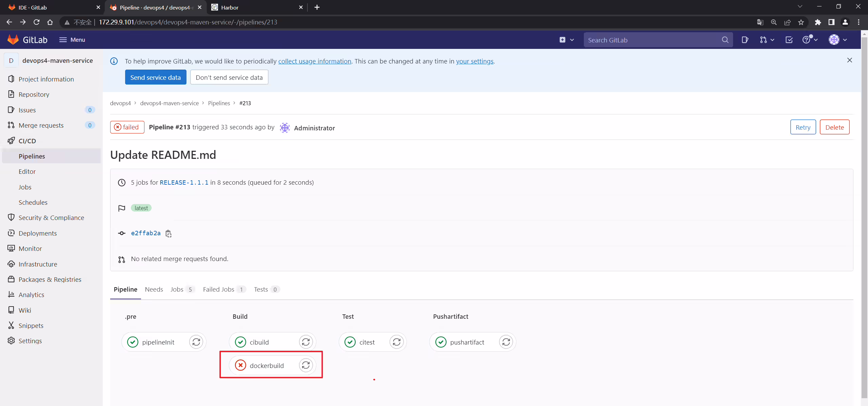Open commit e2ffab2a
Viewport: 868px width, 406px height.
[x=146, y=233]
